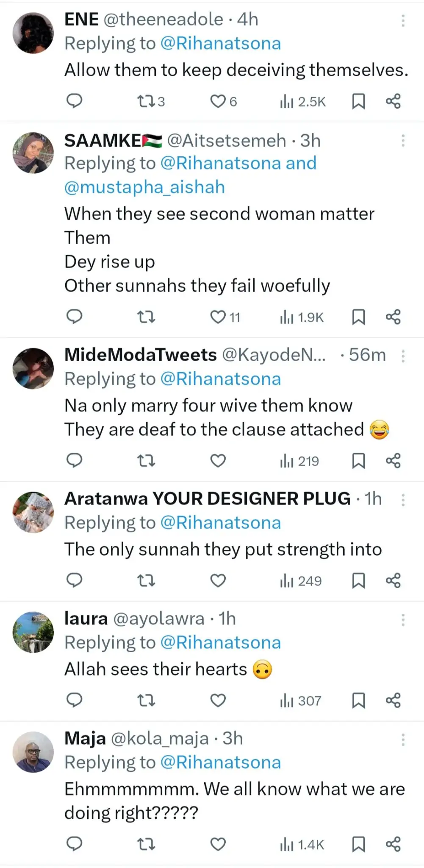Open ENE's profile picture
424x868 pixels.
[x=33, y=33]
